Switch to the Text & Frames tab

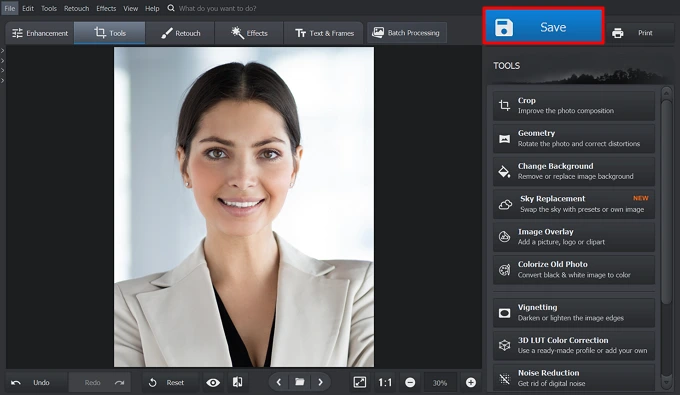coord(324,33)
